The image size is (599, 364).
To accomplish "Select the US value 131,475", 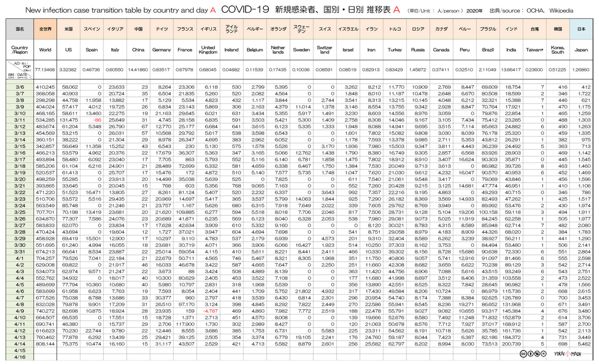I will coord(68,121).
